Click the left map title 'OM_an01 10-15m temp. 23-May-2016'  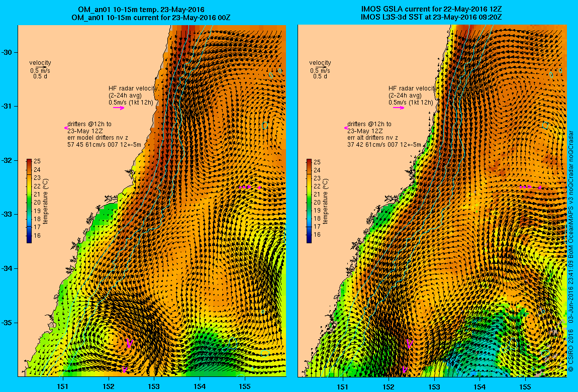(x=141, y=10)
